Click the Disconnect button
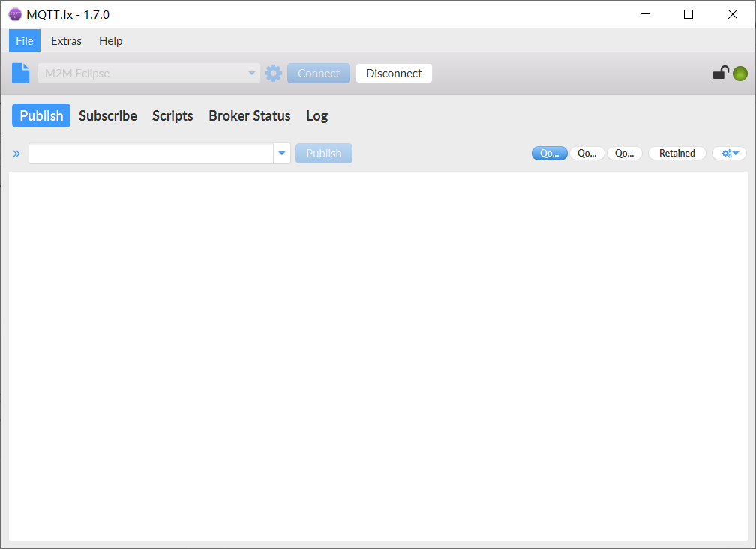 point(394,73)
